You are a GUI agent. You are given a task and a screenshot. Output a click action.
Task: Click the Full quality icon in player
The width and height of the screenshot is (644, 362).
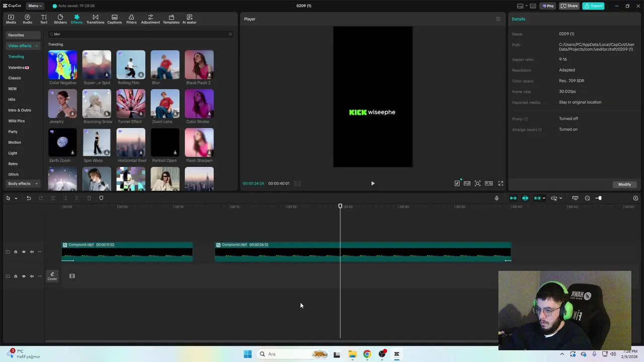pos(467,184)
